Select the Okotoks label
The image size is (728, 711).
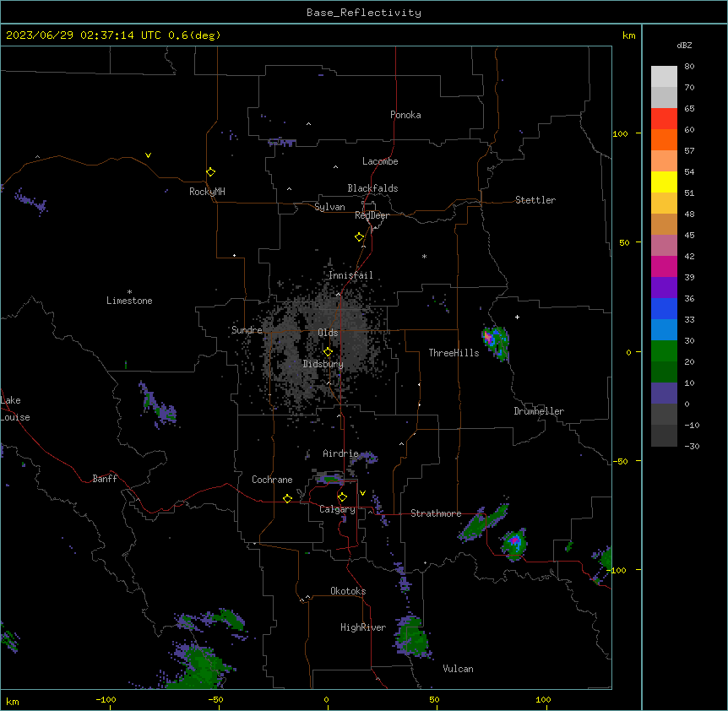pos(348,591)
